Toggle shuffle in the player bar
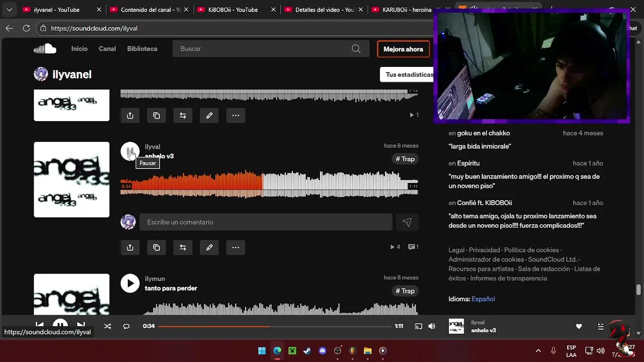644x362 pixels. coord(107,326)
